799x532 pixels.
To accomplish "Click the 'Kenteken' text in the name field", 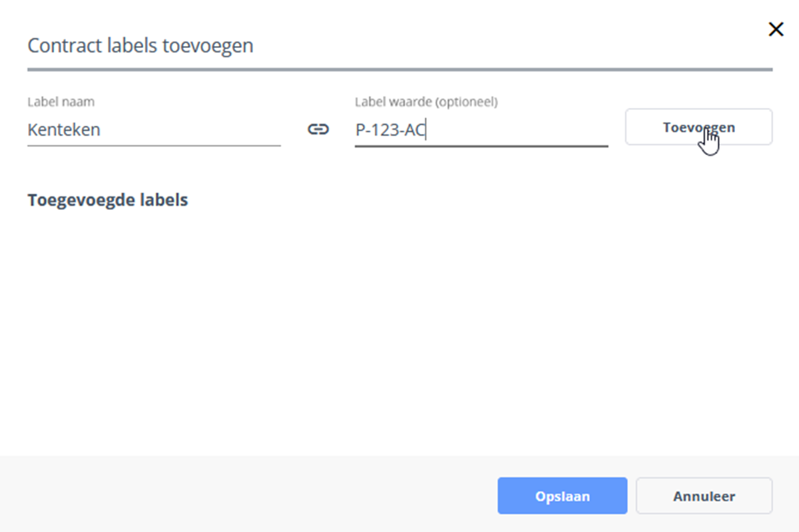I will [x=64, y=130].
